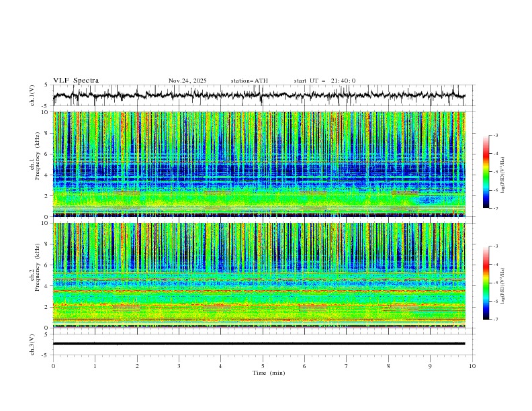The height and width of the screenshot is (411, 532).
Task: Click the ch.2 'Frequency (kHz)' axis title
Action: pyautogui.click(x=37, y=267)
